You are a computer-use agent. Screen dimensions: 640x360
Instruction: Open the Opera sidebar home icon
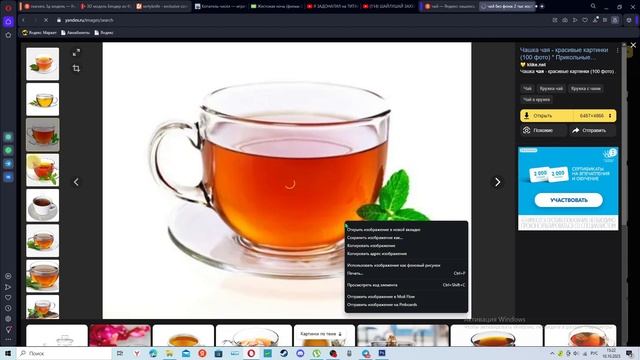pyautogui.click(x=8, y=22)
